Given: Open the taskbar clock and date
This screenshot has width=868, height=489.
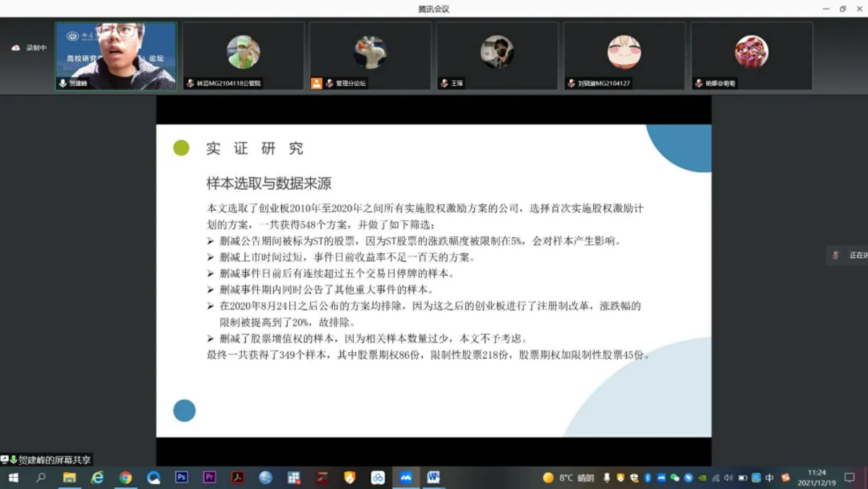Looking at the screenshot, I should tap(816, 477).
